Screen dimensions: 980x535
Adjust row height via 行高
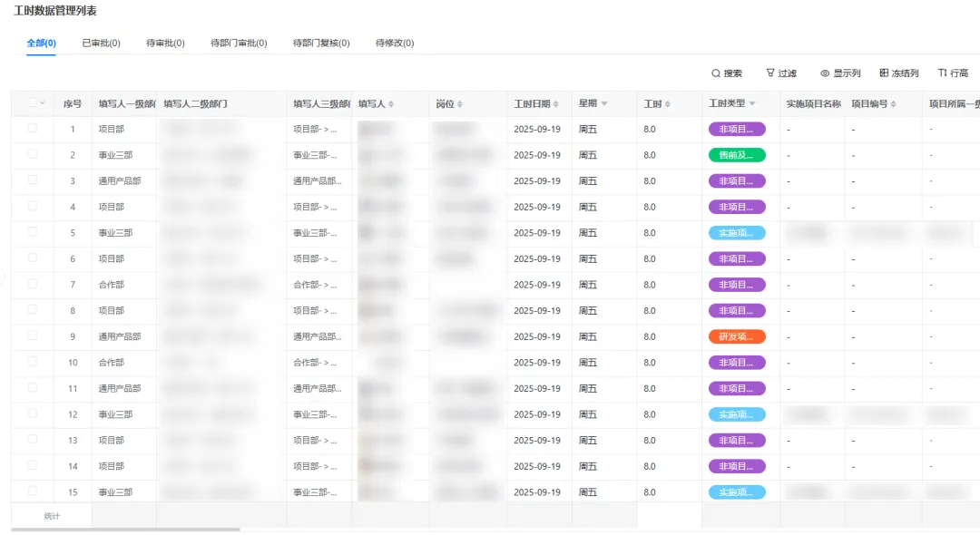[x=943, y=73]
